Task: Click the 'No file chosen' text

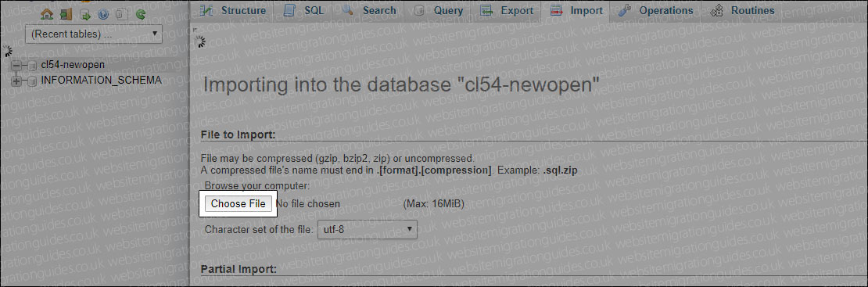Action: pyautogui.click(x=308, y=204)
